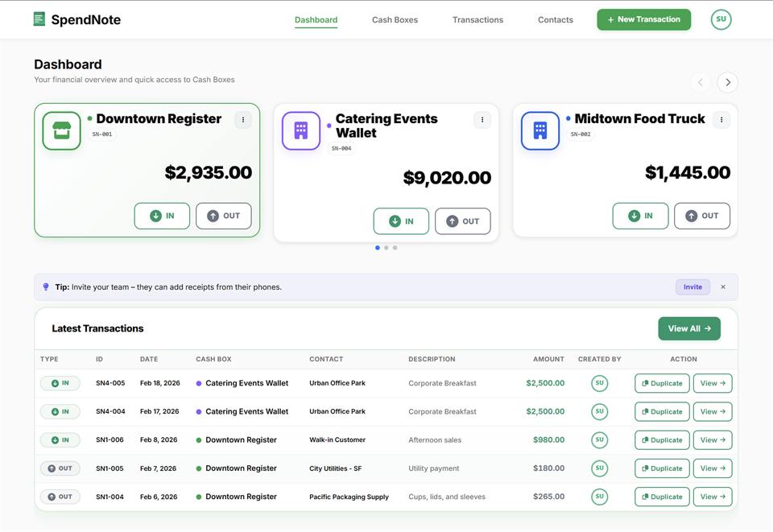
Task: Click the Invite button in the tip banner
Action: [x=692, y=287]
